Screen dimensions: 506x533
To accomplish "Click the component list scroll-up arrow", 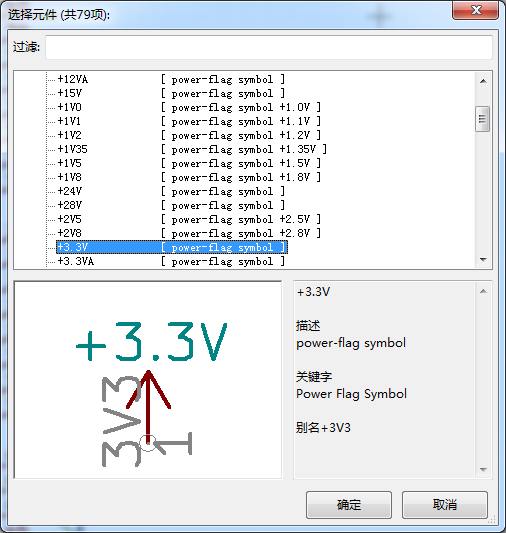I will 483,81.
